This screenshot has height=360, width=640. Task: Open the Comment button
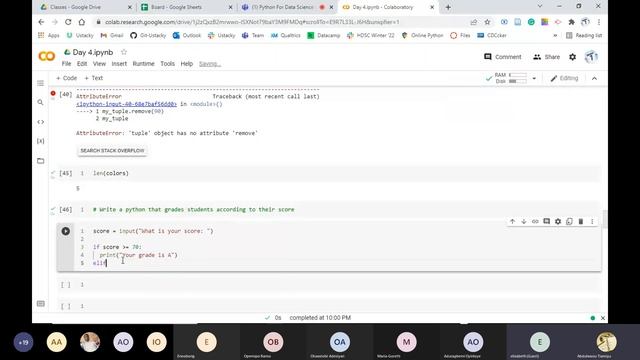502,57
